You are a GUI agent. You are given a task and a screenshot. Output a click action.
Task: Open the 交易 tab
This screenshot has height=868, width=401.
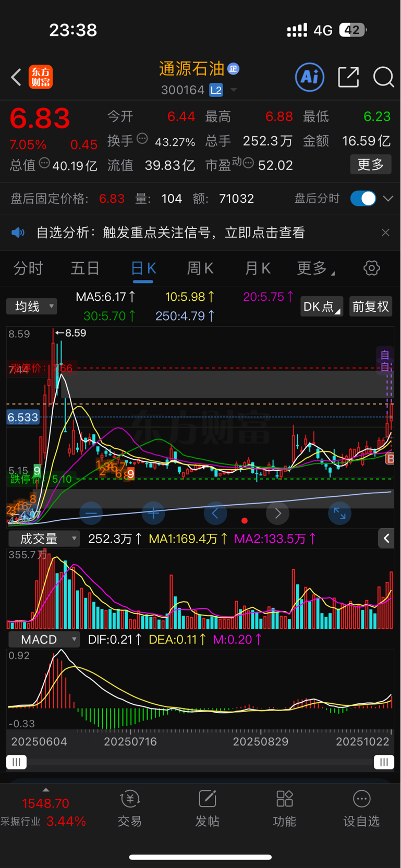(x=130, y=810)
